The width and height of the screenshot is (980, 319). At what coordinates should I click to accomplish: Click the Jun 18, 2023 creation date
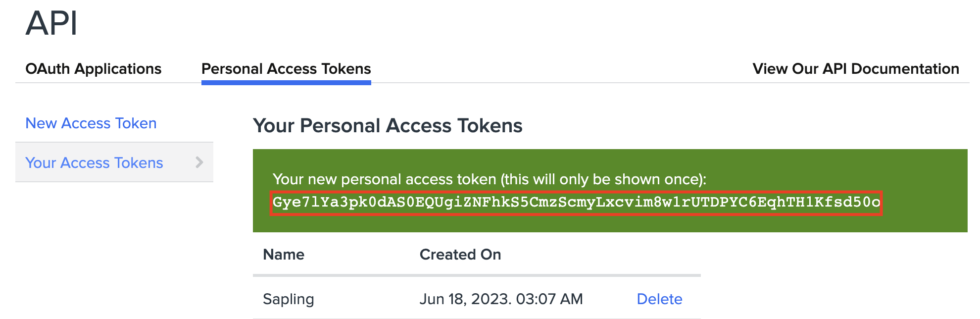465,299
